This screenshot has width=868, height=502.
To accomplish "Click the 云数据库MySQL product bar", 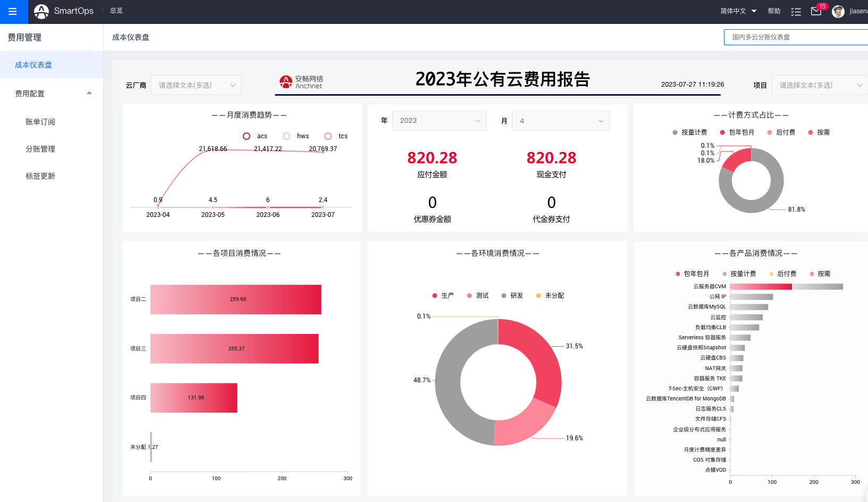I will [749, 307].
